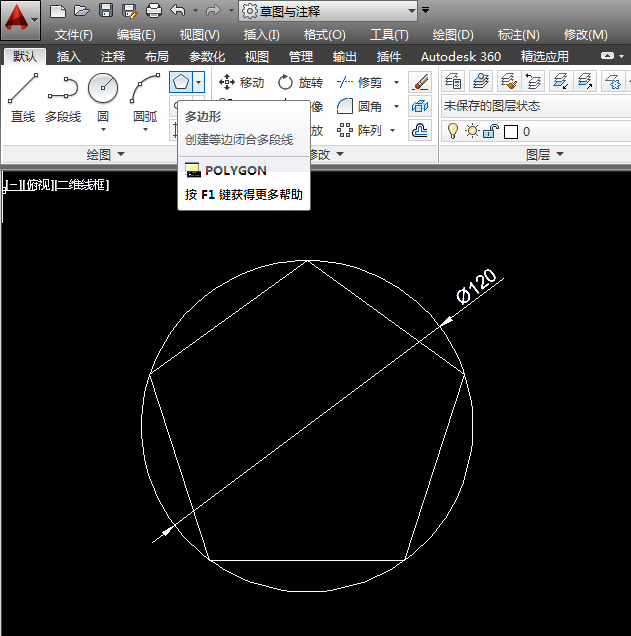Open the workspace 草图与注释 dropdown
This screenshot has height=636, width=631.
tap(328, 11)
